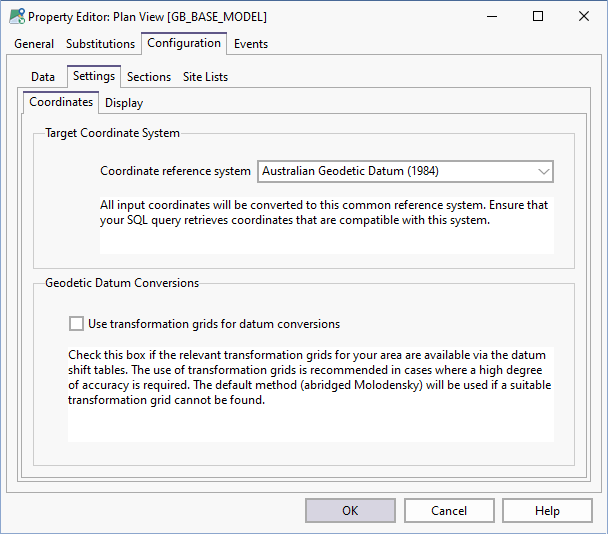The height and width of the screenshot is (534, 608).
Task: Switch to the Display tab
Action: [x=124, y=103]
